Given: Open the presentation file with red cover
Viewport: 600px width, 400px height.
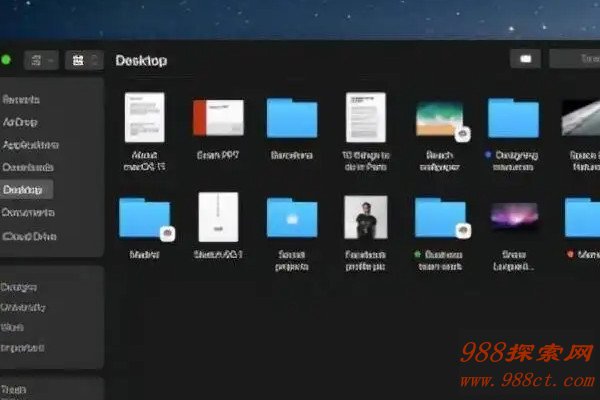Looking at the screenshot, I should click(218, 119).
